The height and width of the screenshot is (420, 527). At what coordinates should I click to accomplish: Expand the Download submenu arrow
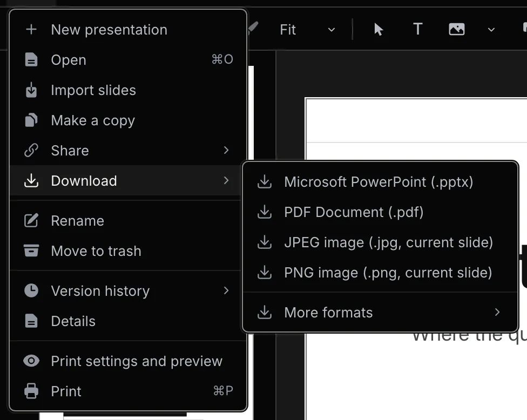click(226, 180)
